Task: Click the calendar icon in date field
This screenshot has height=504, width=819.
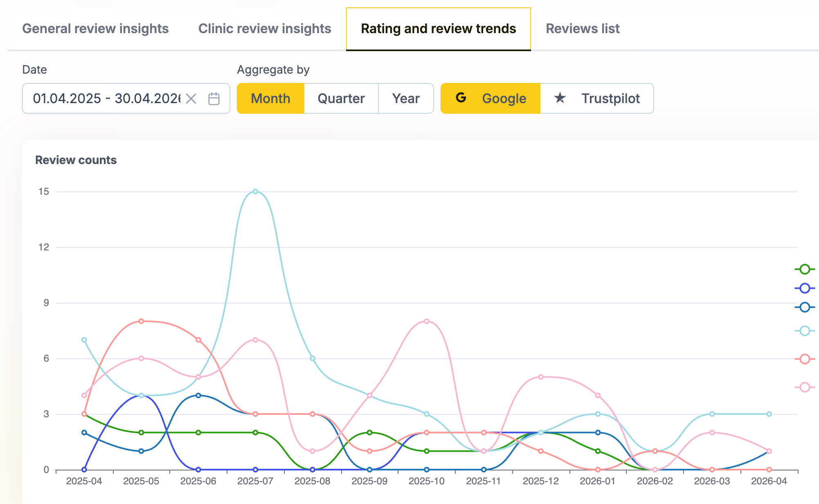Action: pos(214,99)
